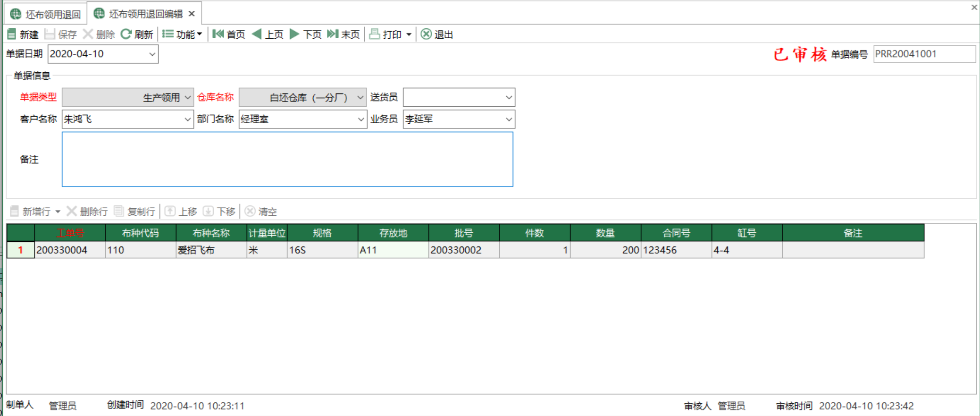Click the grid 备注 column header

click(x=853, y=233)
